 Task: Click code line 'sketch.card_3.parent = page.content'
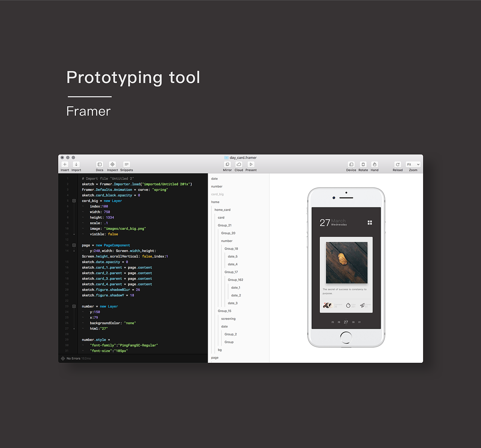pos(117,279)
